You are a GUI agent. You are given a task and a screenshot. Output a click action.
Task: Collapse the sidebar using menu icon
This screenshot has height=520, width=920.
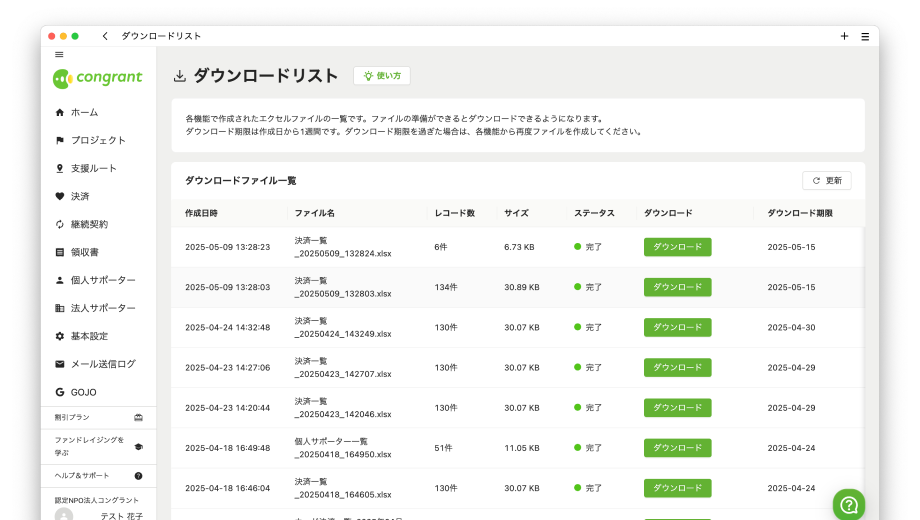pos(59,55)
